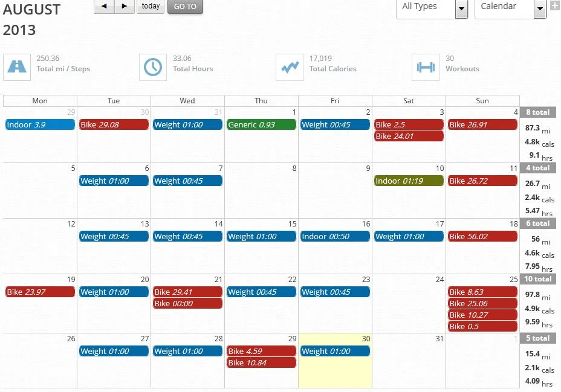The height and width of the screenshot is (392, 561).
Task: Click the 8 total weekly summary
Action: coord(538,112)
